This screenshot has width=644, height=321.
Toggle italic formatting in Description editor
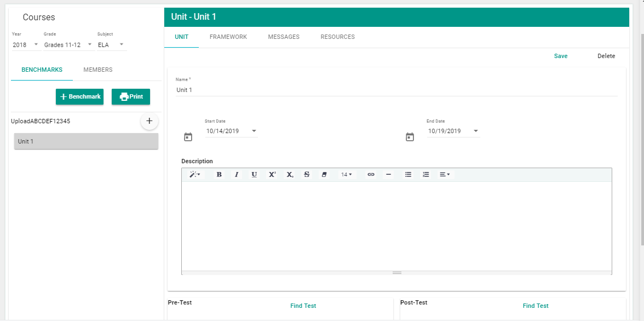click(237, 175)
